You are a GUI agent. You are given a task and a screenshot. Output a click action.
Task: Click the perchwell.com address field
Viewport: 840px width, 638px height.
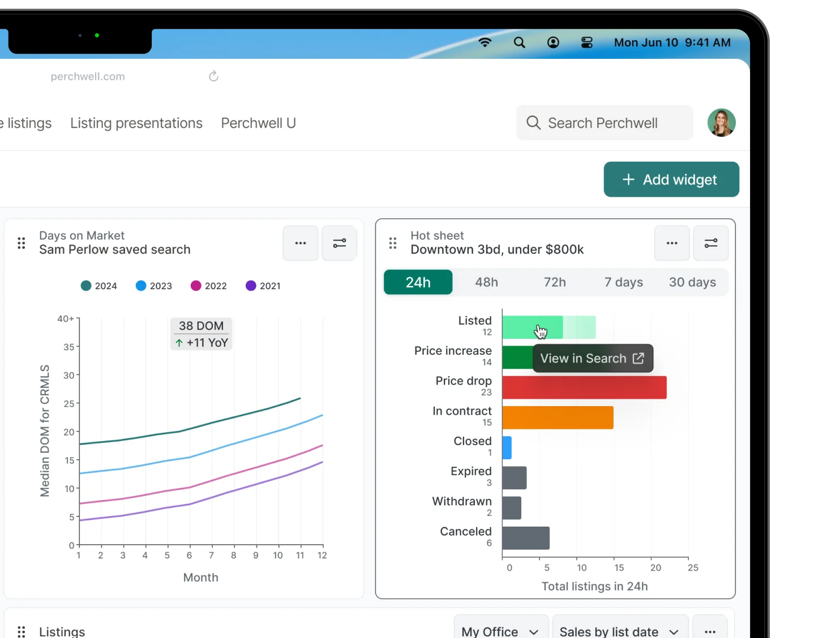click(x=88, y=76)
